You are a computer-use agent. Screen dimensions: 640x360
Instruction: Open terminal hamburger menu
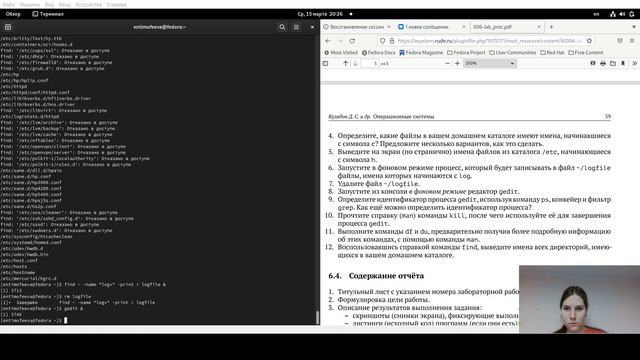click(x=296, y=27)
